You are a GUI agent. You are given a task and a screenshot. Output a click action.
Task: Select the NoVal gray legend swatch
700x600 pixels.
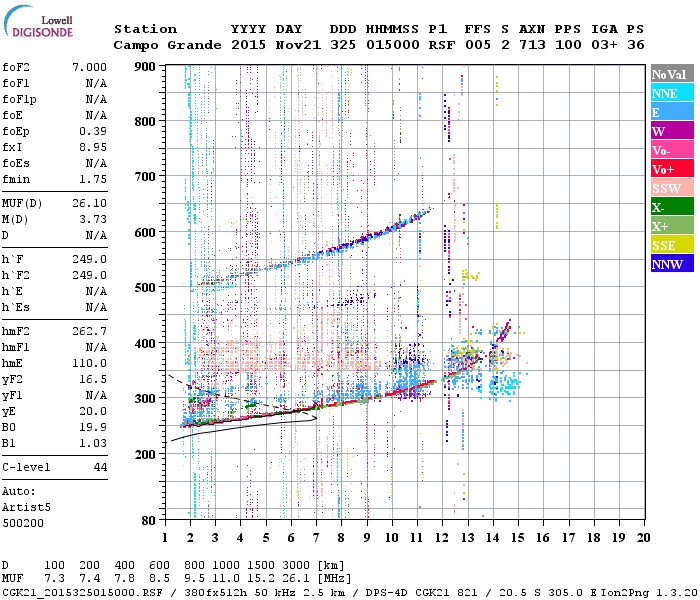[x=672, y=74]
